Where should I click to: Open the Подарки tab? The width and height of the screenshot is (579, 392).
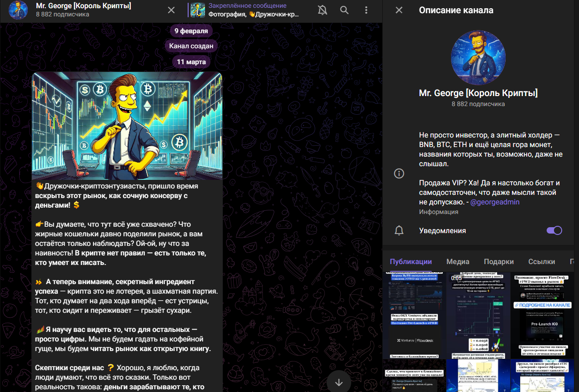(498, 261)
